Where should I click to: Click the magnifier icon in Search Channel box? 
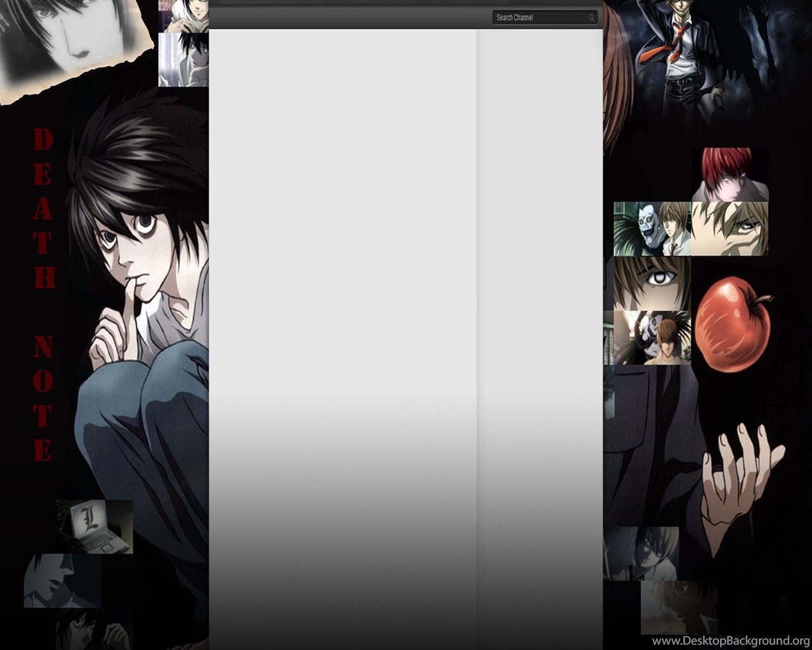(x=591, y=18)
